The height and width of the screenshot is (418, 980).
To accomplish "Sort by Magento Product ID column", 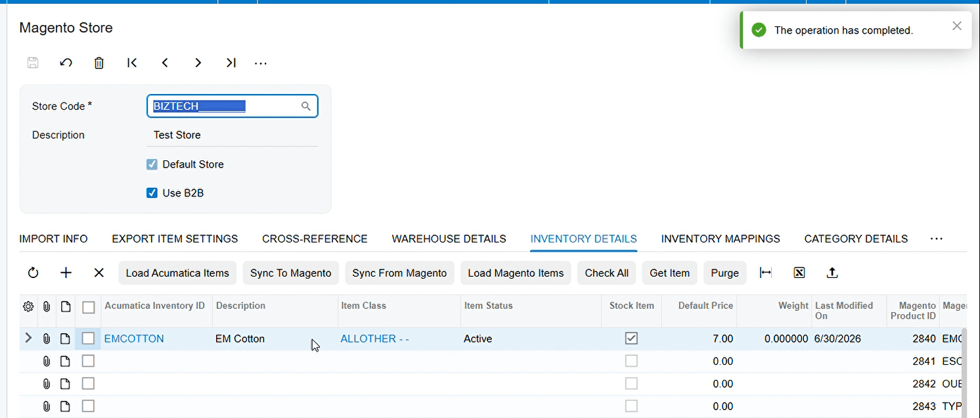I will (x=913, y=311).
